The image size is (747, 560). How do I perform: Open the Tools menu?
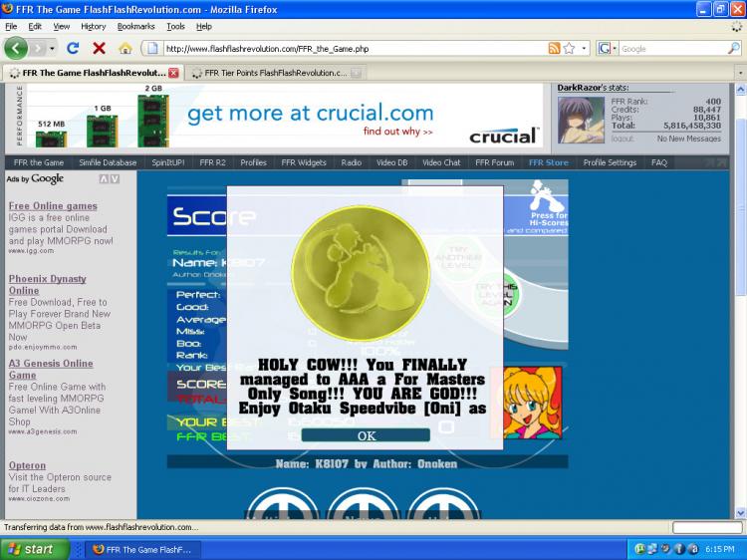(x=175, y=26)
